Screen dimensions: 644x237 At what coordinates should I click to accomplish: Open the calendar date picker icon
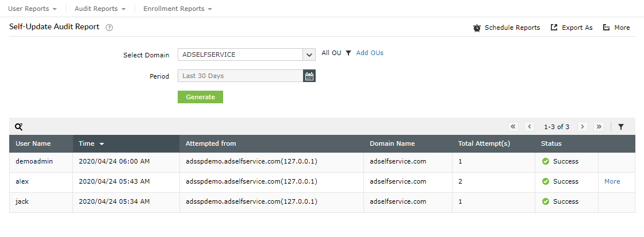pyautogui.click(x=309, y=76)
